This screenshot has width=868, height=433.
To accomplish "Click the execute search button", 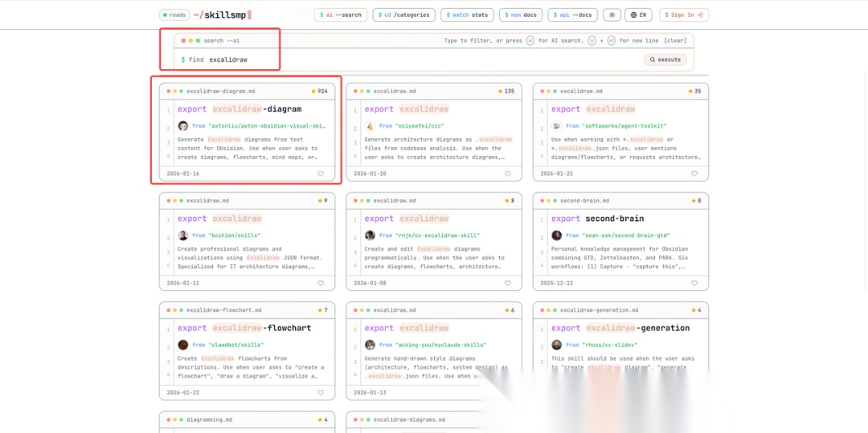I will [x=665, y=59].
